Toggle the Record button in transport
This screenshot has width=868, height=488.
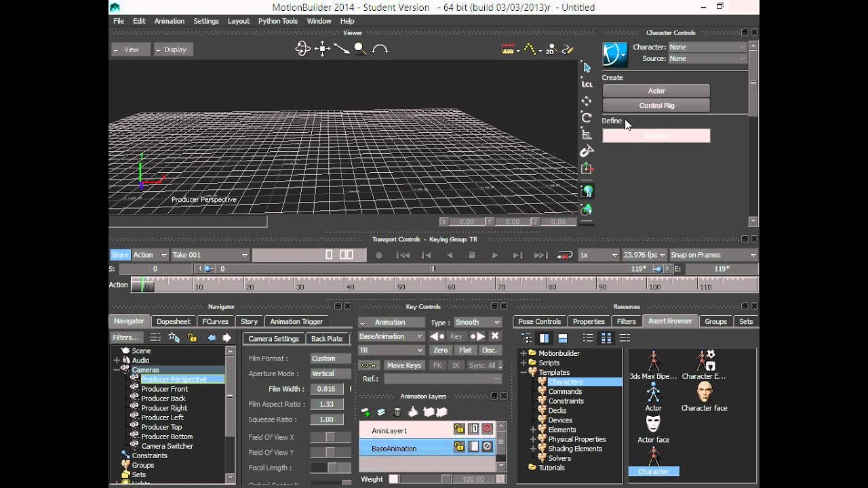(379, 256)
